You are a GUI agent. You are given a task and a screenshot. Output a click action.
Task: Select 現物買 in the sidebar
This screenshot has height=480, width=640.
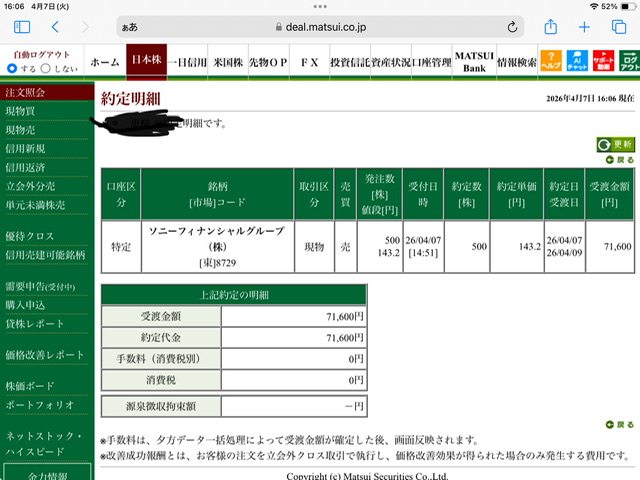coord(20,111)
